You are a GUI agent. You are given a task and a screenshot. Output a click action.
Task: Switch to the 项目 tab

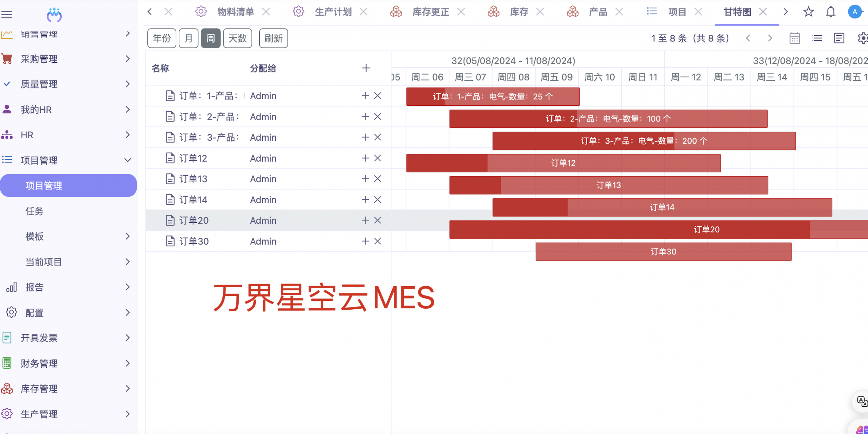point(677,12)
